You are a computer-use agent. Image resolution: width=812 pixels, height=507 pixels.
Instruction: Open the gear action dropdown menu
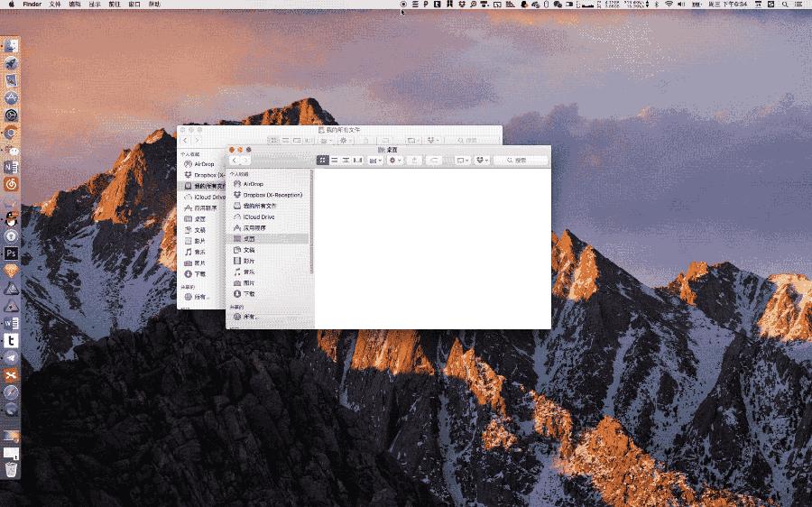[x=394, y=160]
